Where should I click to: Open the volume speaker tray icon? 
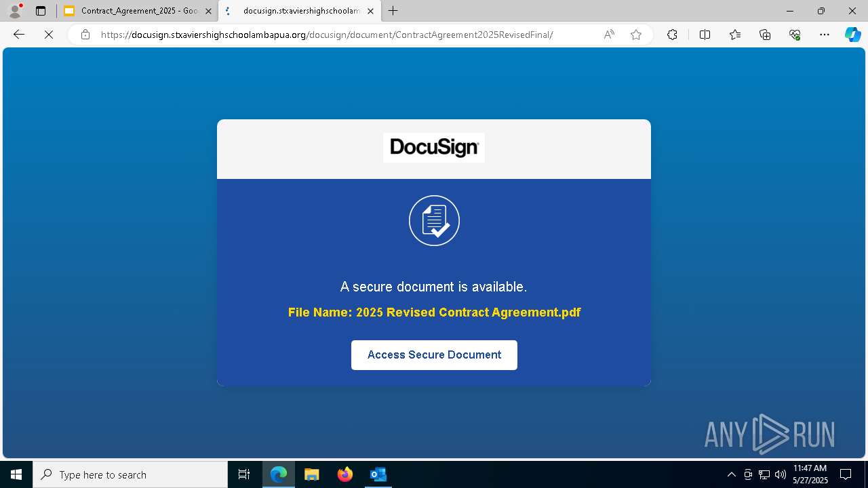tap(781, 474)
